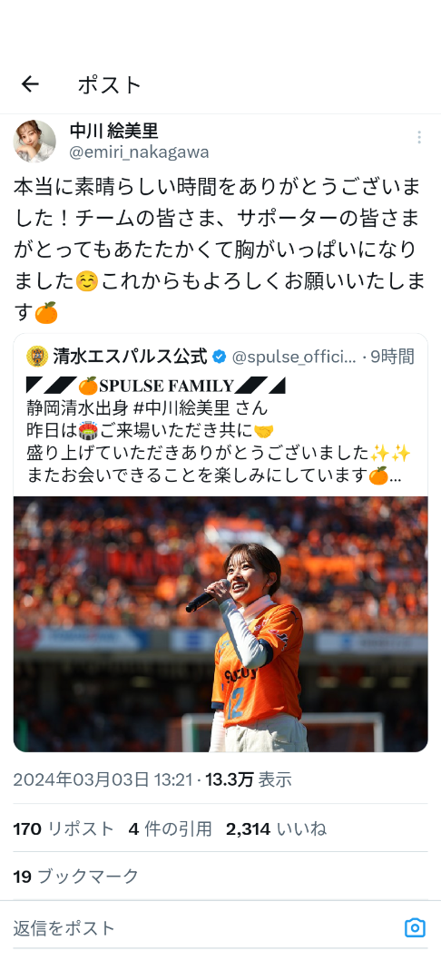Open the three-dot post options menu
441x980 pixels.
coord(419,138)
